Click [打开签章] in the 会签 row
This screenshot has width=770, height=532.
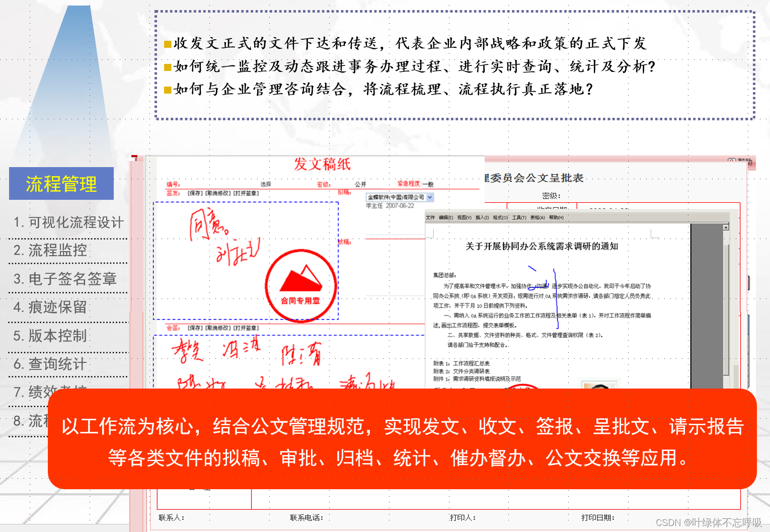(x=246, y=328)
